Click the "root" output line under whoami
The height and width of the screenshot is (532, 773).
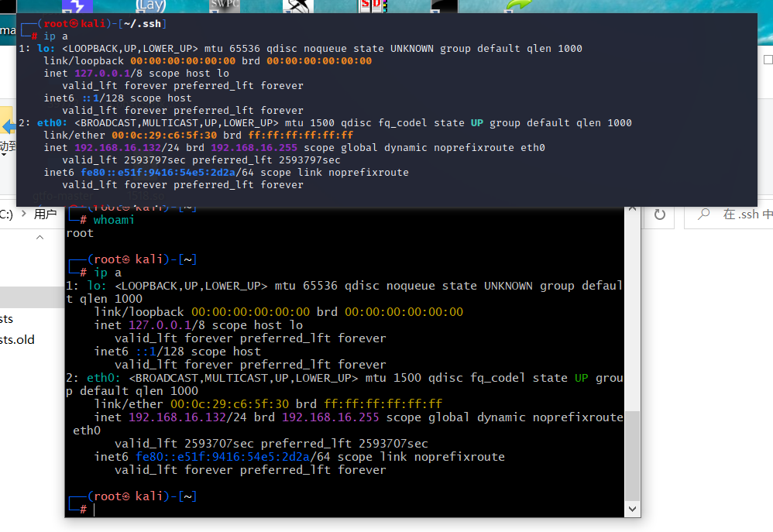(80, 233)
